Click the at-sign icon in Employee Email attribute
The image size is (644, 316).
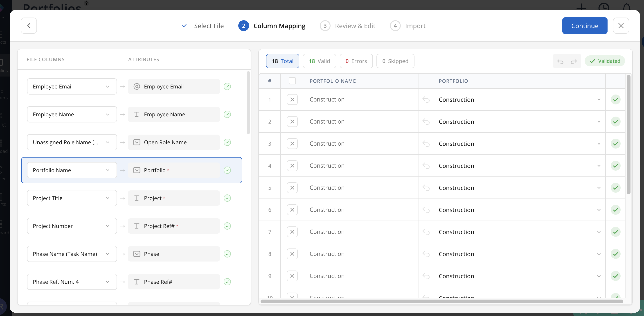coord(137,86)
